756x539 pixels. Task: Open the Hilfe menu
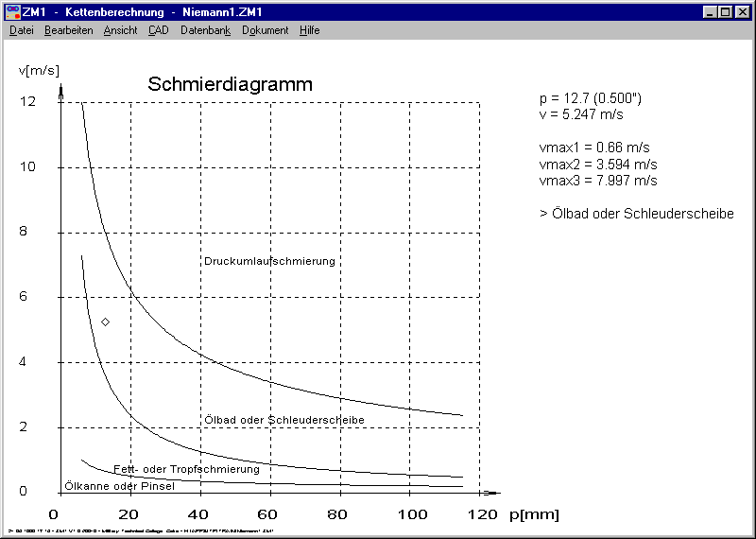pos(309,30)
